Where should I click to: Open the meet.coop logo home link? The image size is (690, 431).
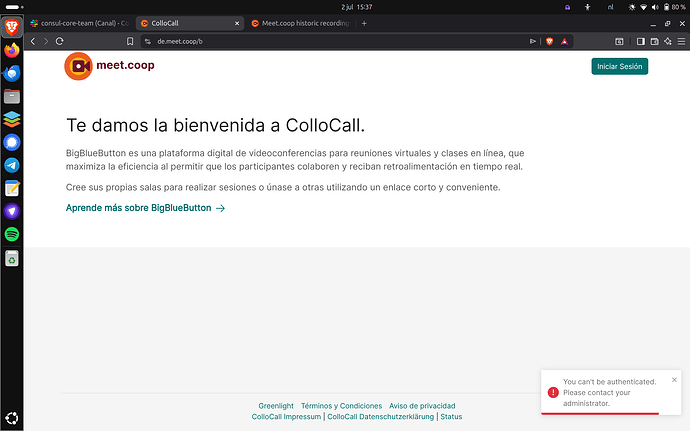110,66
